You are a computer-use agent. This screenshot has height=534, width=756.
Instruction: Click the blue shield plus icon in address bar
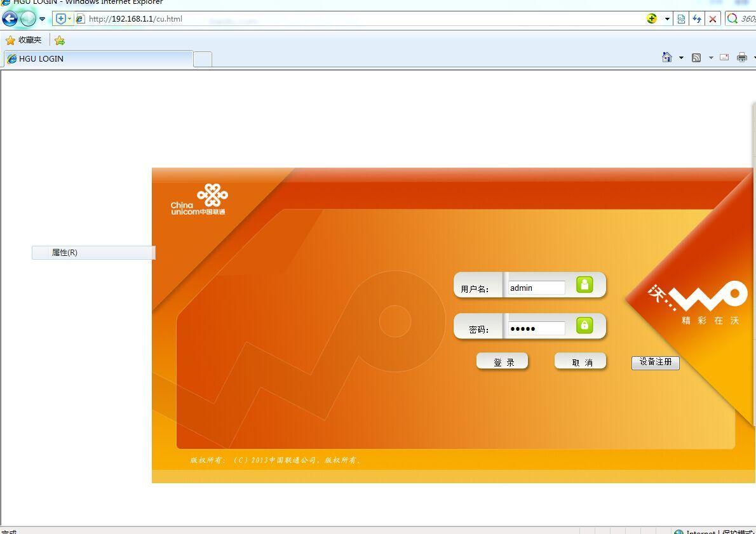(x=61, y=19)
